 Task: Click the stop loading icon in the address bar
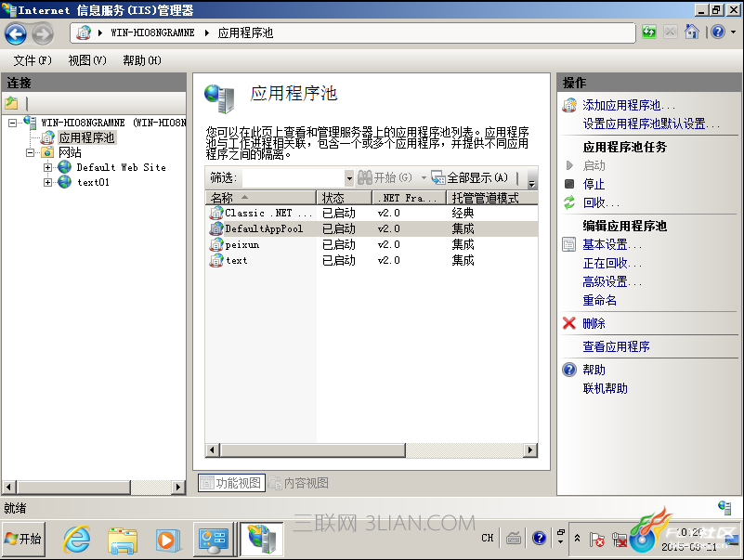pyautogui.click(x=670, y=33)
